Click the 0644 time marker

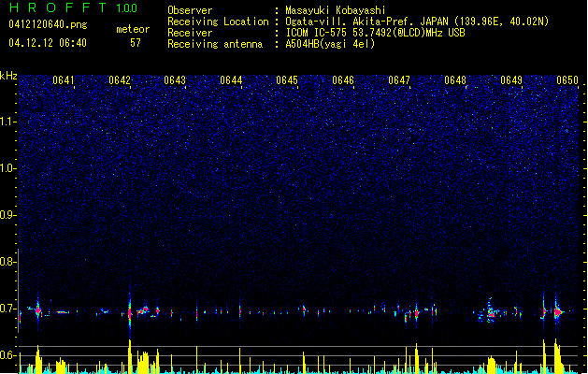click(231, 80)
